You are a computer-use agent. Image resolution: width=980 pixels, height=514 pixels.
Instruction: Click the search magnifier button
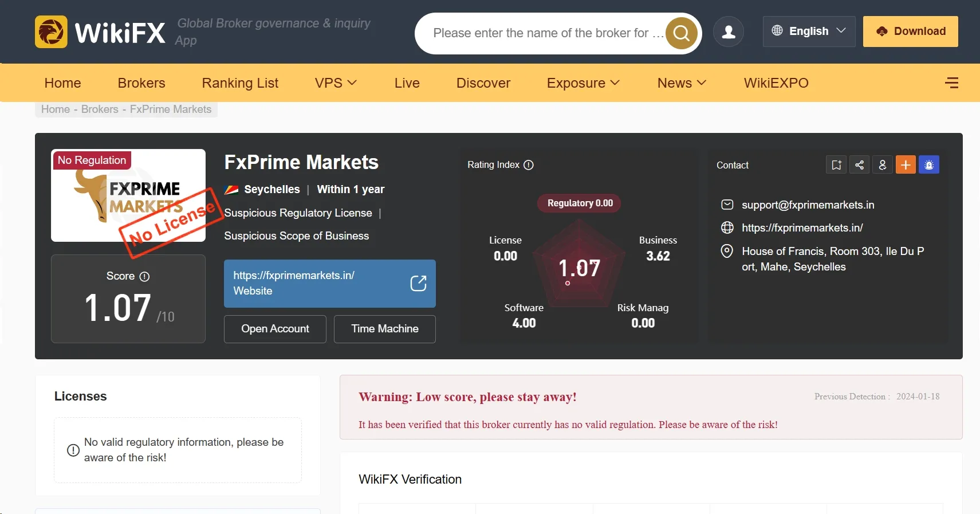coord(681,33)
